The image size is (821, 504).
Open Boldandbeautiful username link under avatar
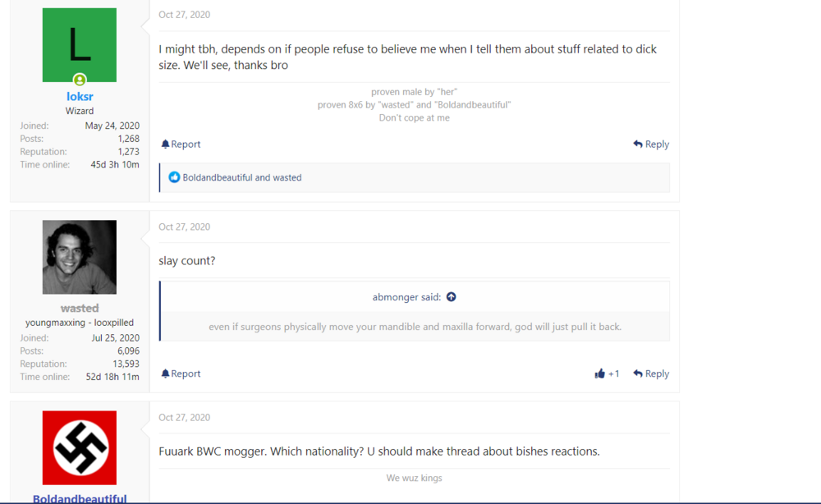point(80,498)
